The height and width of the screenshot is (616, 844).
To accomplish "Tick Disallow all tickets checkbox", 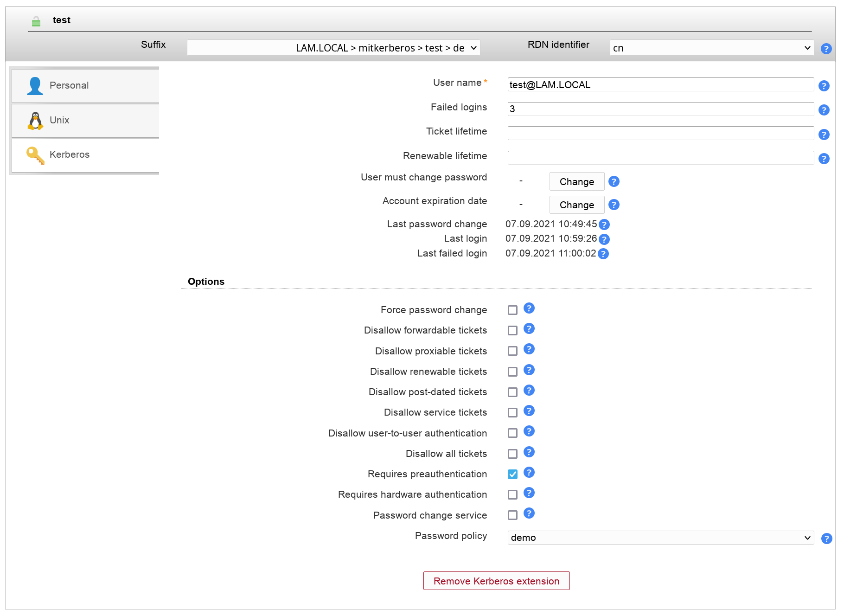I will 512,454.
